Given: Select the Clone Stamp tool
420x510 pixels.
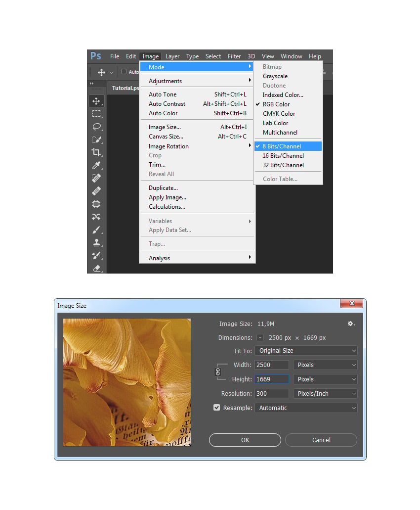Looking at the screenshot, I should pyautogui.click(x=96, y=242).
